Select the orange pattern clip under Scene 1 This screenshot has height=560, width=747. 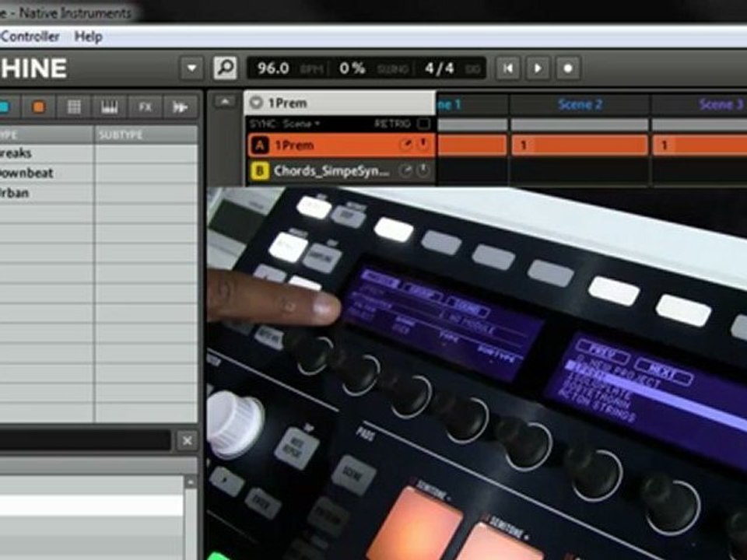coord(472,145)
